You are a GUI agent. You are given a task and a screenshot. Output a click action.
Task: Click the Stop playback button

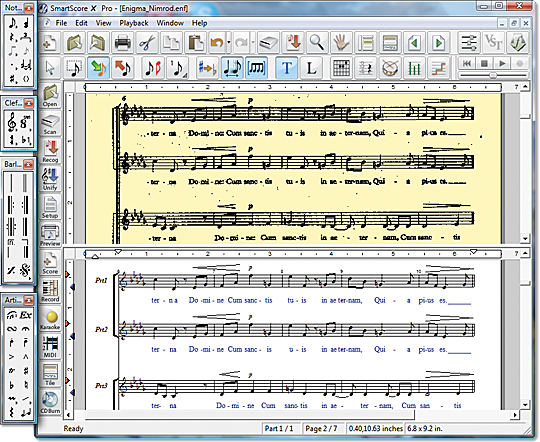[485, 63]
